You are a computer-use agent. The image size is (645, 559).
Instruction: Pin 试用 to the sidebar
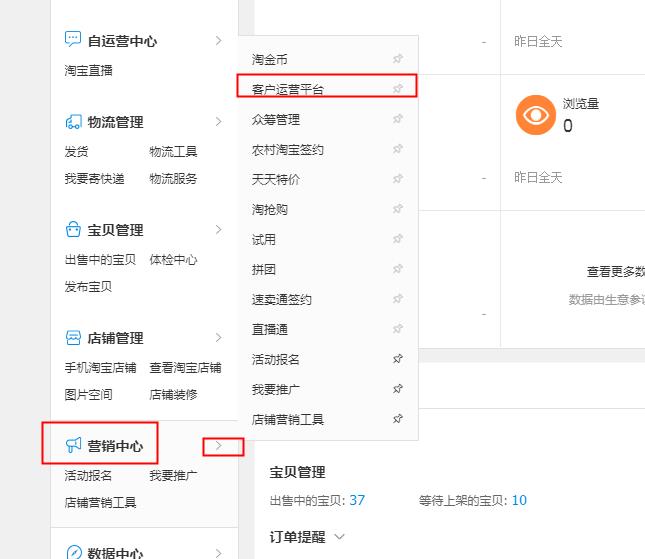point(397,239)
